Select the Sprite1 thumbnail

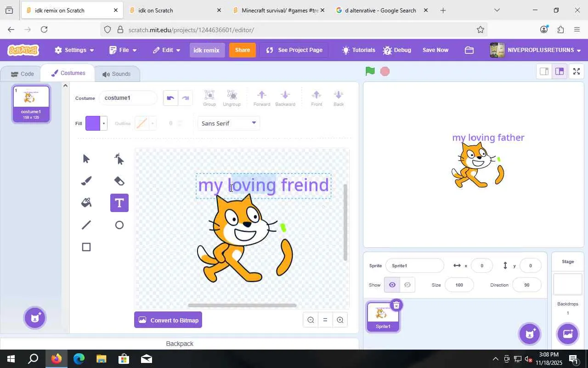[x=383, y=316]
